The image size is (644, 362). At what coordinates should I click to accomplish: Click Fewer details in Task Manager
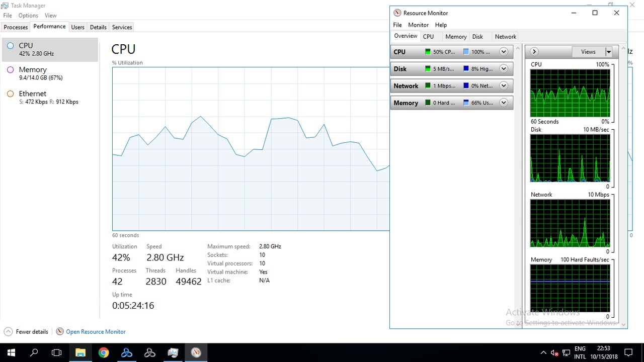pos(32,332)
